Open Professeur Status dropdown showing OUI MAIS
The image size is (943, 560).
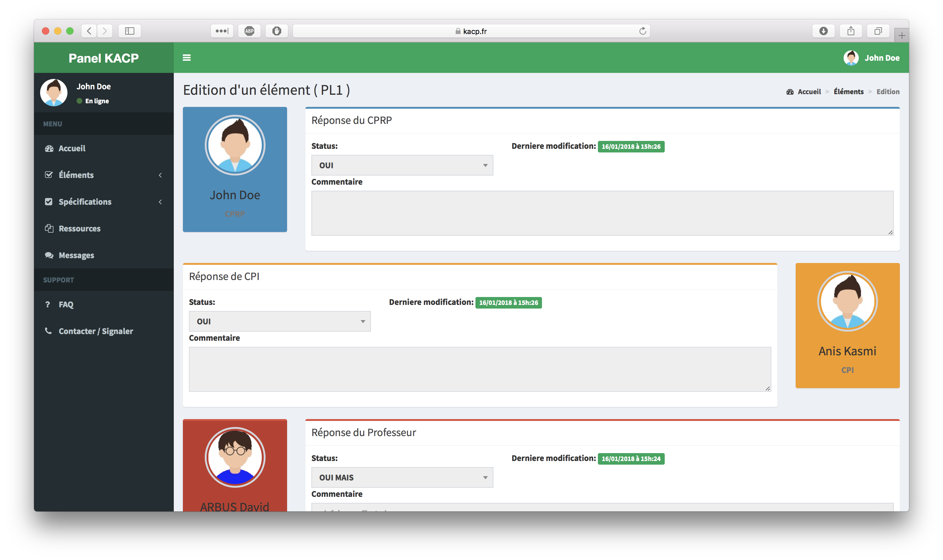(402, 477)
